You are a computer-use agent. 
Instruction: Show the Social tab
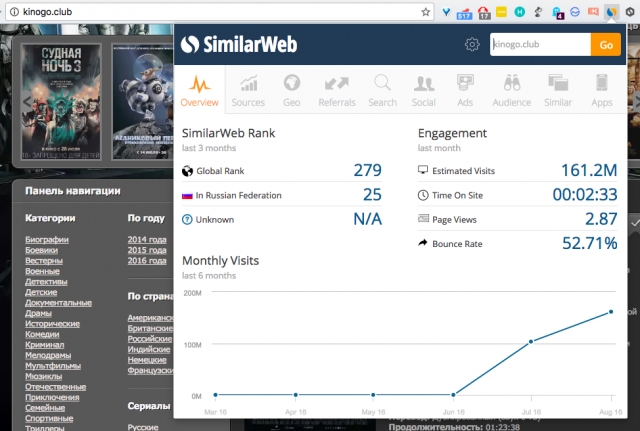click(x=424, y=90)
